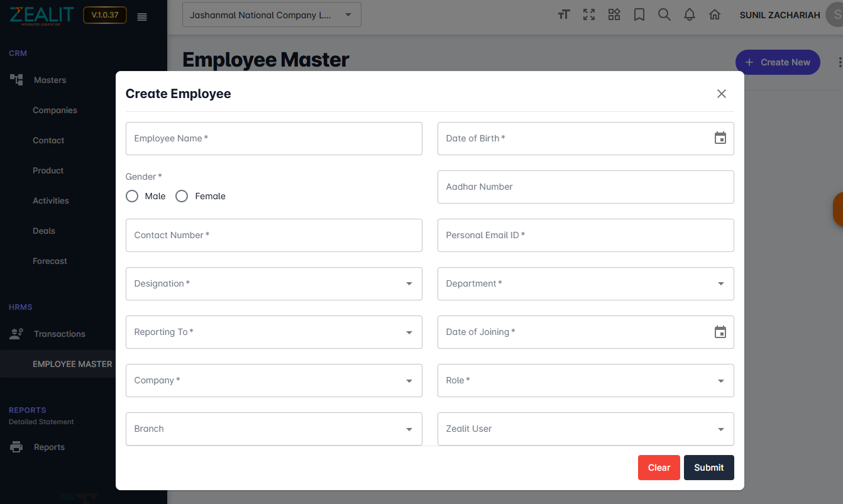Open calendar picker for Date of Joining
843x504 pixels.
tap(720, 332)
